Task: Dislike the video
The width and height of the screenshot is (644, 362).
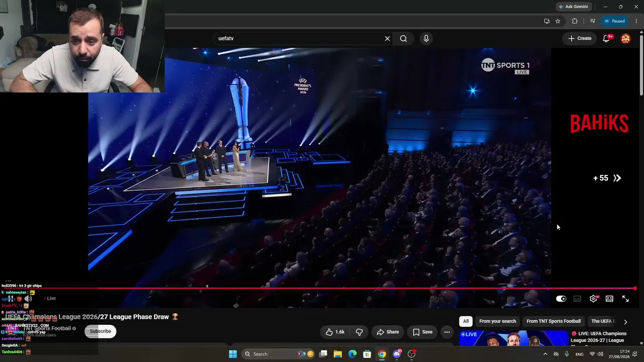Action: 359,332
